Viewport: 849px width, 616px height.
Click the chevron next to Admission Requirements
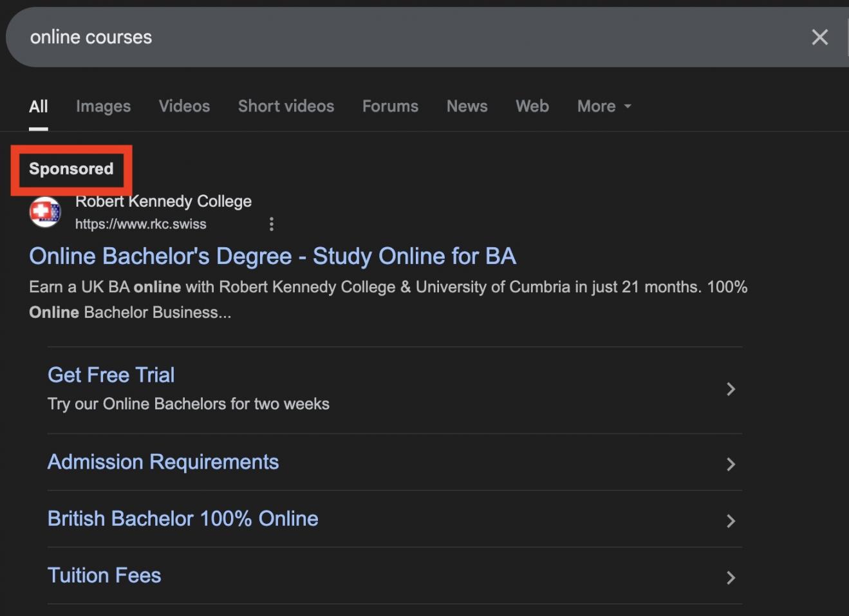coord(731,464)
